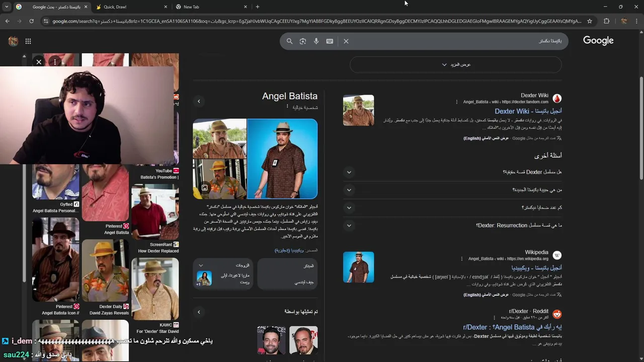Start voice search with microphone icon
Image resolution: width=644 pixels, height=362 pixels.
[316, 41]
